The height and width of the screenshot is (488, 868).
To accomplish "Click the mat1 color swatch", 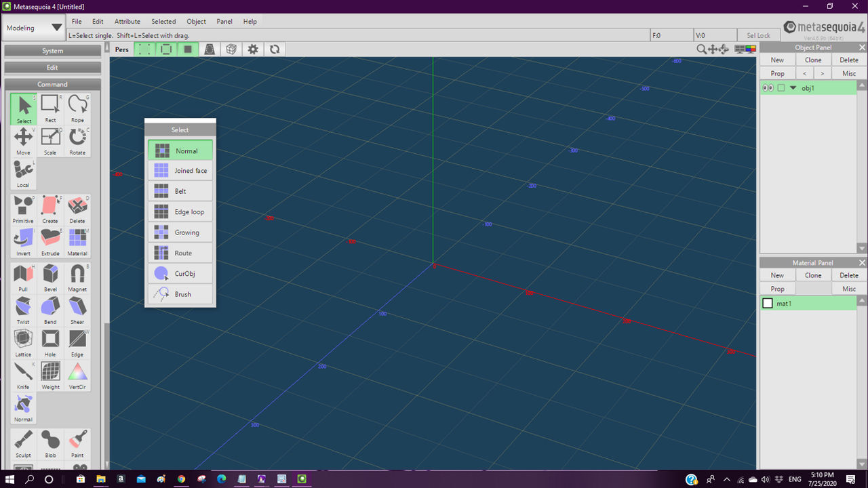I will point(768,304).
